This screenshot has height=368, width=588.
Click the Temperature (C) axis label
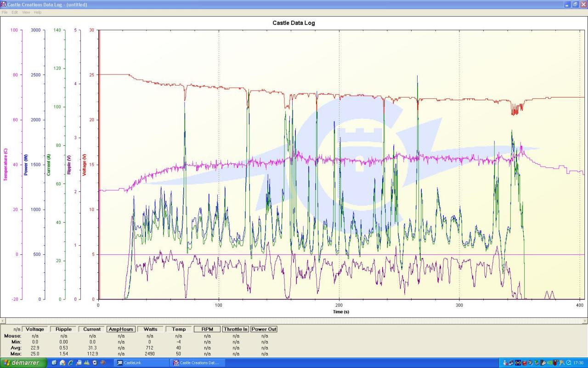[x=6, y=164]
